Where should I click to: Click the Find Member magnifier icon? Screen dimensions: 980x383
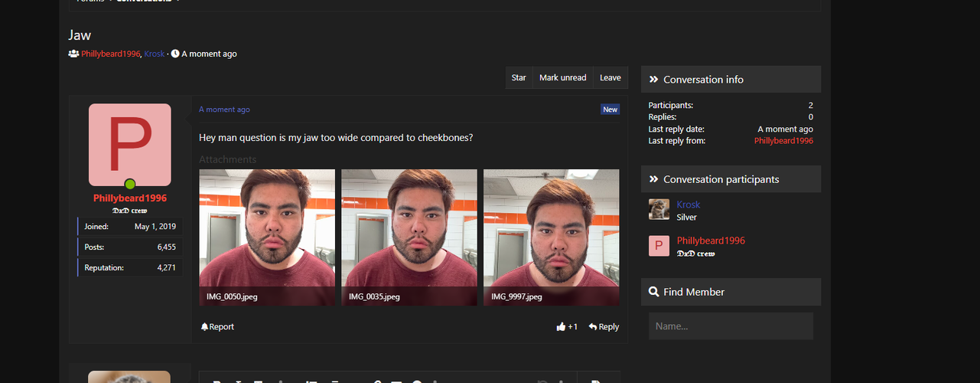[x=654, y=292]
